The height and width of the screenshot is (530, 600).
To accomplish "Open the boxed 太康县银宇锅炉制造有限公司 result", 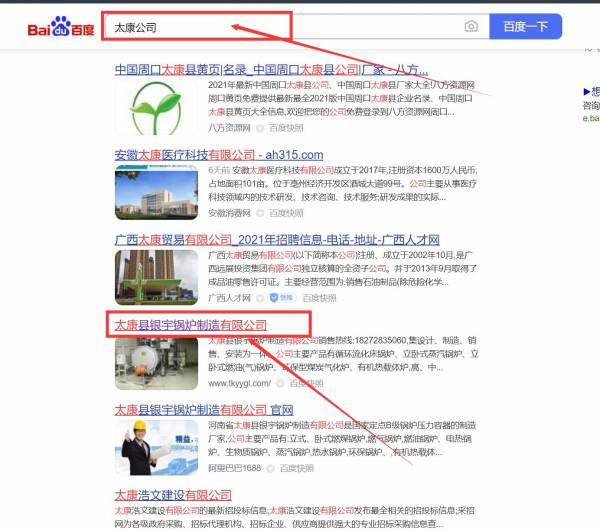I will pyautogui.click(x=191, y=325).
